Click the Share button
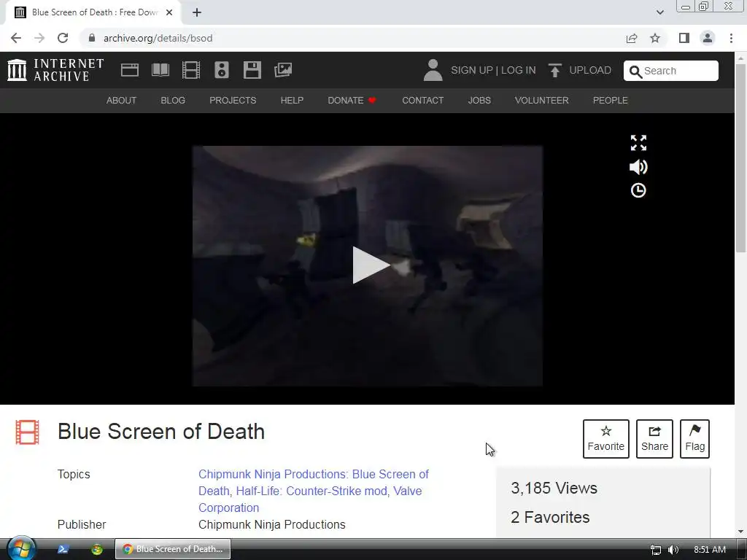 click(654, 439)
